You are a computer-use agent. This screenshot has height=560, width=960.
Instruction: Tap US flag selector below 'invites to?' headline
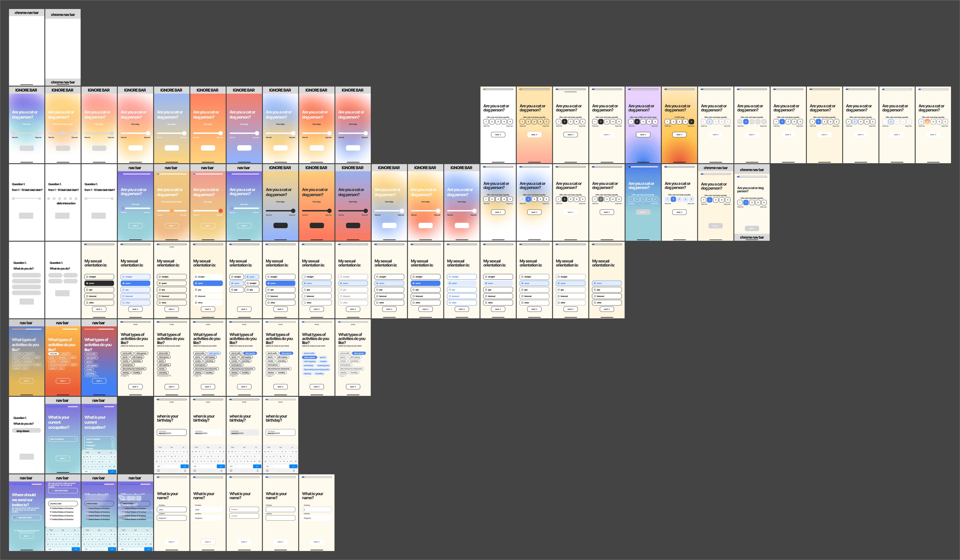[15, 517]
